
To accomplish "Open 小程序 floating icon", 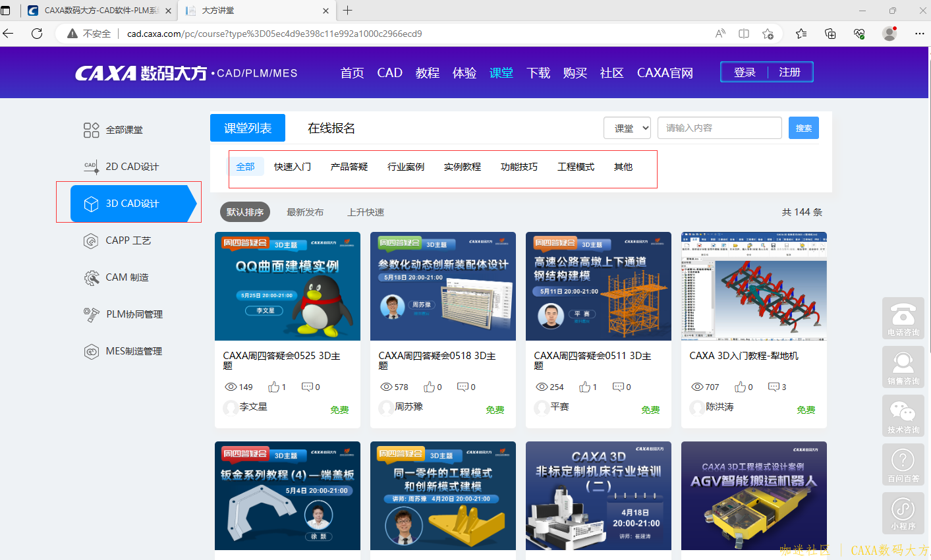I will pos(903,513).
